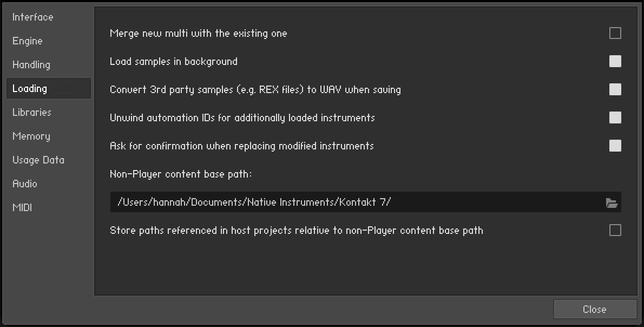Toggle Ask for confirmation when replacing instruments
The height and width of the screenshot is (327, 644).
615,146
